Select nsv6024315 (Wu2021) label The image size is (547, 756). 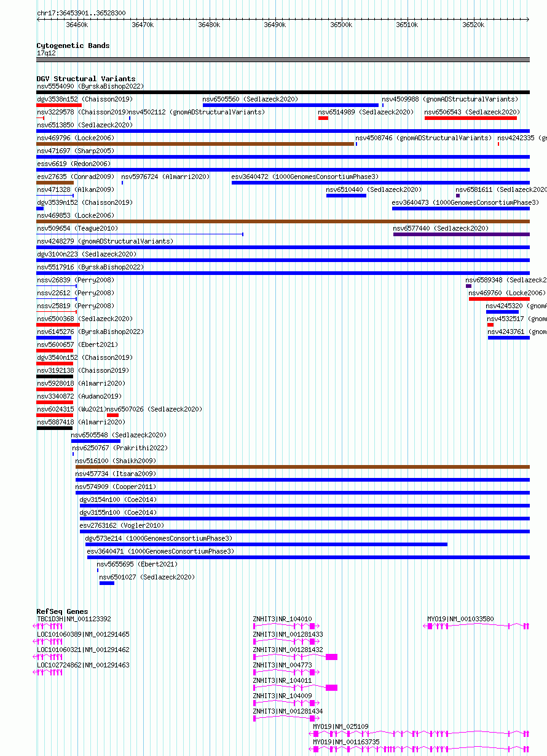coord(71,409)
